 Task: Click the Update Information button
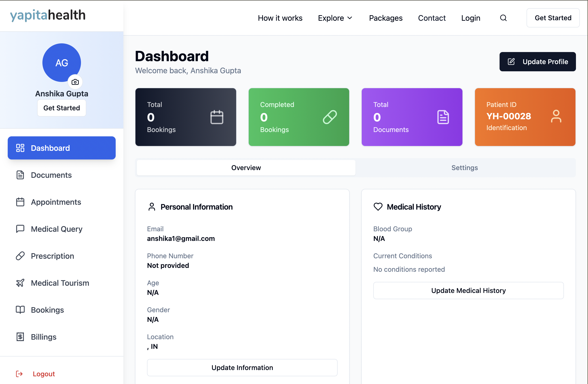pos(242,367)
